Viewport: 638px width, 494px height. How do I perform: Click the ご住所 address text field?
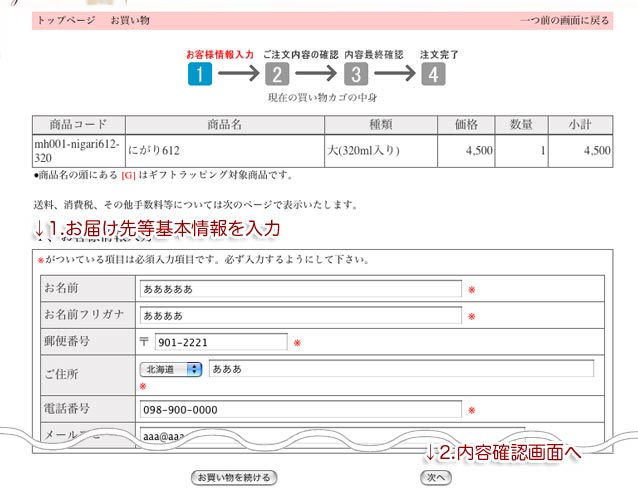pyautogui.click(x=400, y=369)
